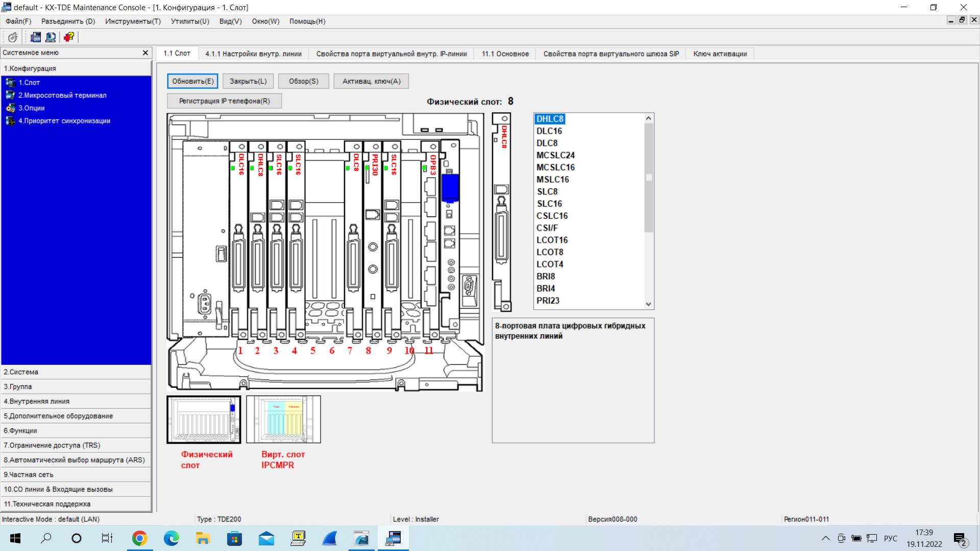The width and height of the screenshot is (980, 551).
Task: Select the Физический слот thumbnail
Action: (x=204, y=419)
